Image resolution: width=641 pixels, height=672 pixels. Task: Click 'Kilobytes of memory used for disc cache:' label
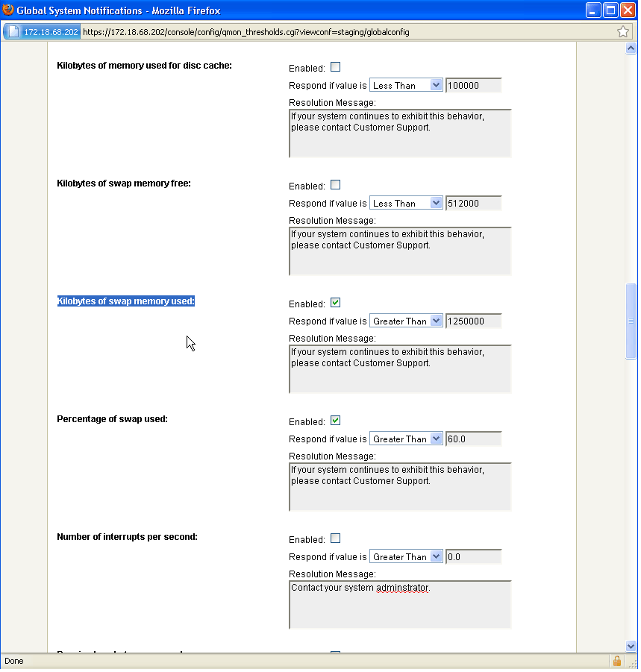pos(145,66)
